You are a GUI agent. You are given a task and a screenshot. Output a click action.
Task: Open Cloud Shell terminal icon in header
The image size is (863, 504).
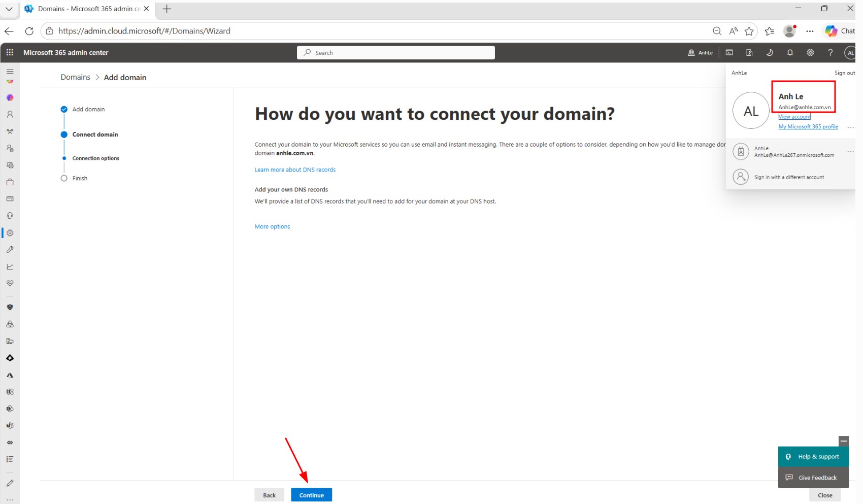tap(729, 53)
